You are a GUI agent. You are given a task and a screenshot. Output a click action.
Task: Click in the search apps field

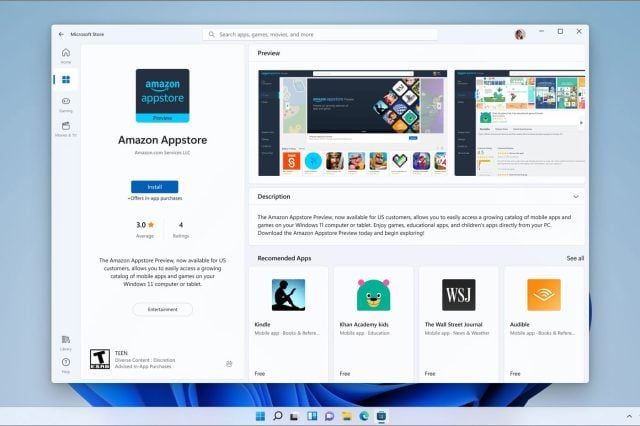pyautogui.click(x=320, y=34)
